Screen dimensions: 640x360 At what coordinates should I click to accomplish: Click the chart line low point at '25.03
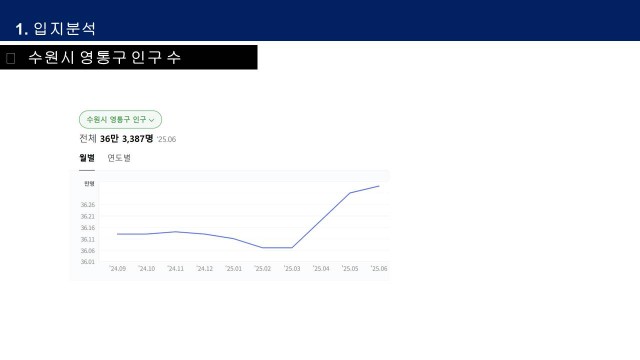(292, 247)
